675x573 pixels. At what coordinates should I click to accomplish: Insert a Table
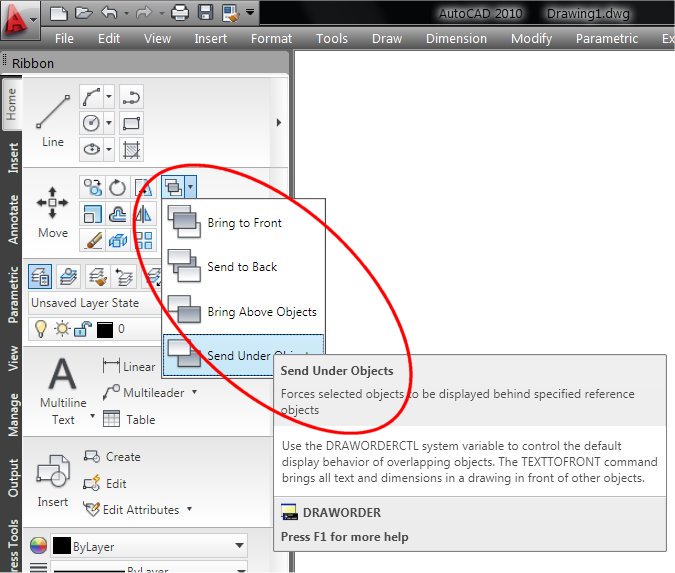tap(129, 419)
